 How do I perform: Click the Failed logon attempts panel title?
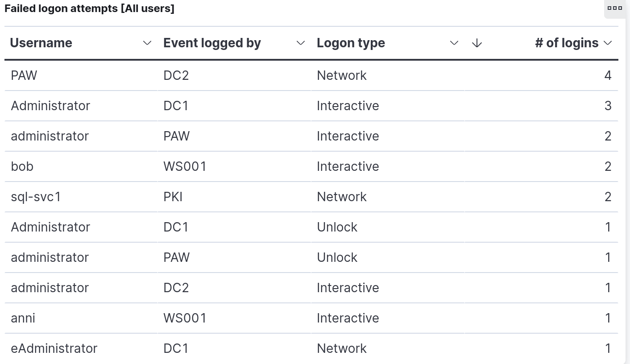point(89,8)
